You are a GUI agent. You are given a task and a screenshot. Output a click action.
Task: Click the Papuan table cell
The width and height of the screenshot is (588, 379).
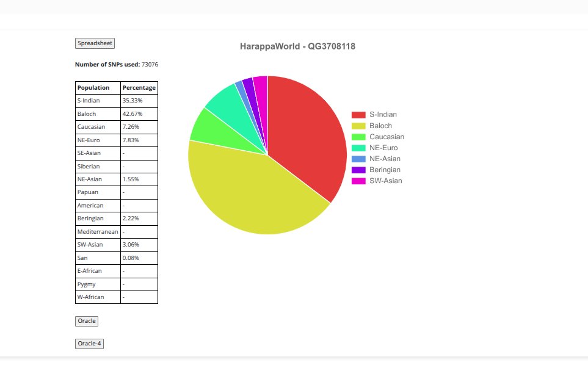coord(98,192)
